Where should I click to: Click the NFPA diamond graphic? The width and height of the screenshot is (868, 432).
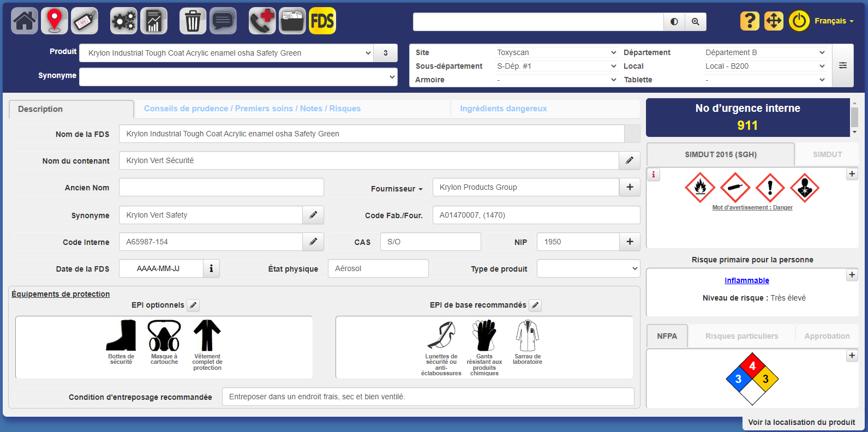click(752, 379)
